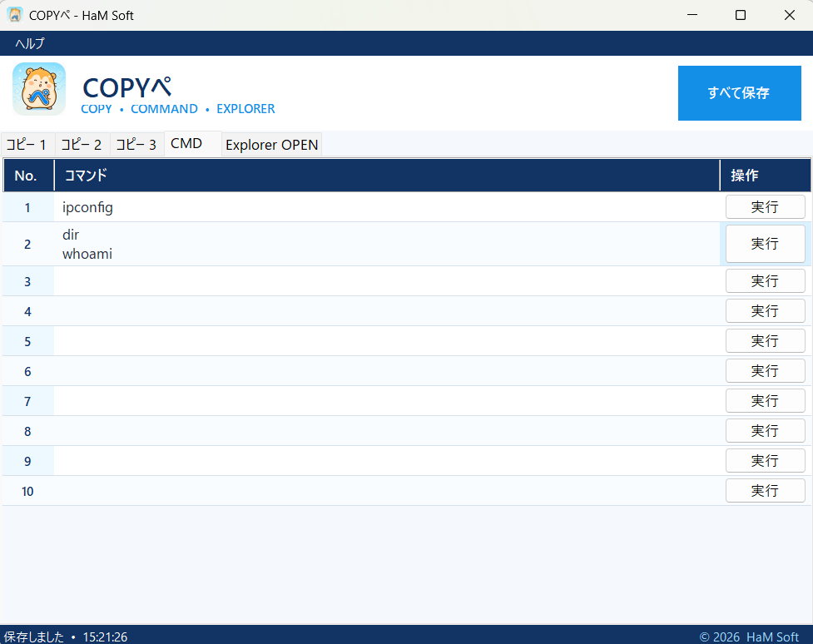Click the ipconfig command cell
The width and height of the screenshot is (813, 644).
click(x=387, y=207)
